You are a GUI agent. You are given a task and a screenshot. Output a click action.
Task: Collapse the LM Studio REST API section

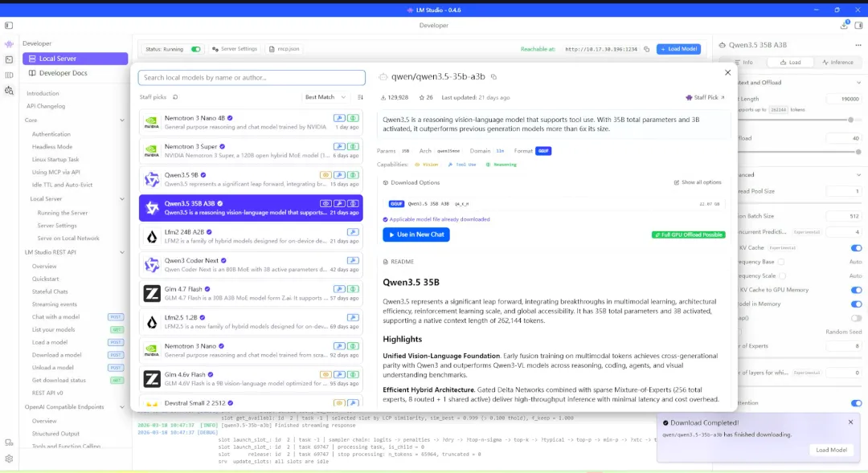click(122, 252)
